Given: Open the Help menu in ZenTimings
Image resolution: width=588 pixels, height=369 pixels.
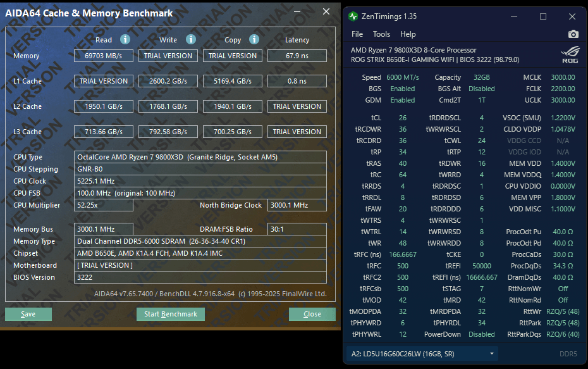Looking at the screenshot, I should point(408,34).
